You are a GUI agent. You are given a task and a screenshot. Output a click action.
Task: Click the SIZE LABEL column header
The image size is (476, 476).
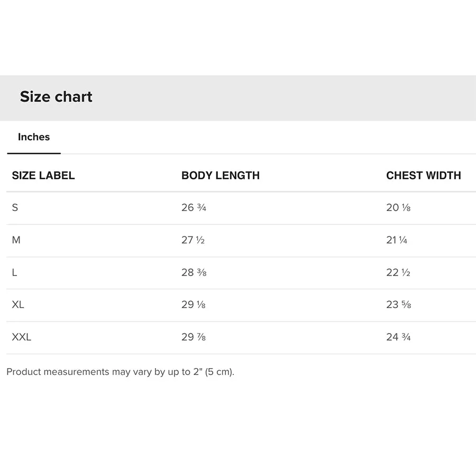point(43,176)
